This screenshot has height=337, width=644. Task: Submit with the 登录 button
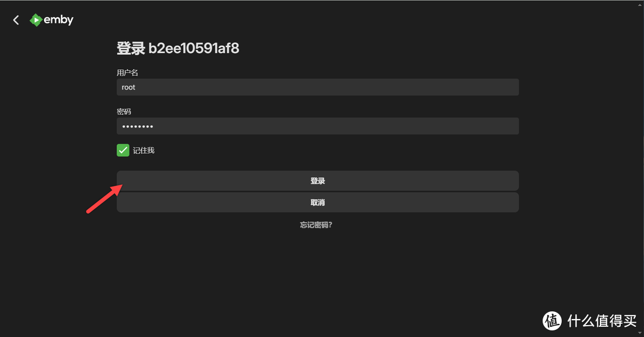tap(317, 181)
